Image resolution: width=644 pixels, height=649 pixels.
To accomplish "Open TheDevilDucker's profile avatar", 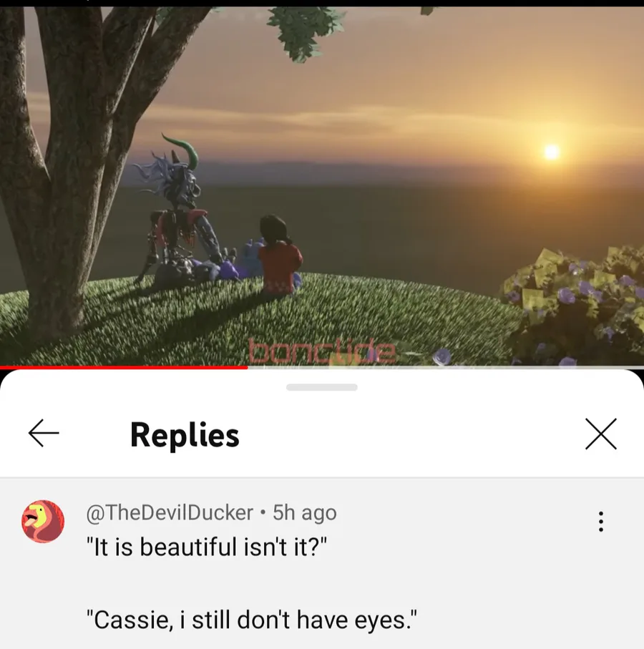I will pyautogui.click(x=43, y=521).
